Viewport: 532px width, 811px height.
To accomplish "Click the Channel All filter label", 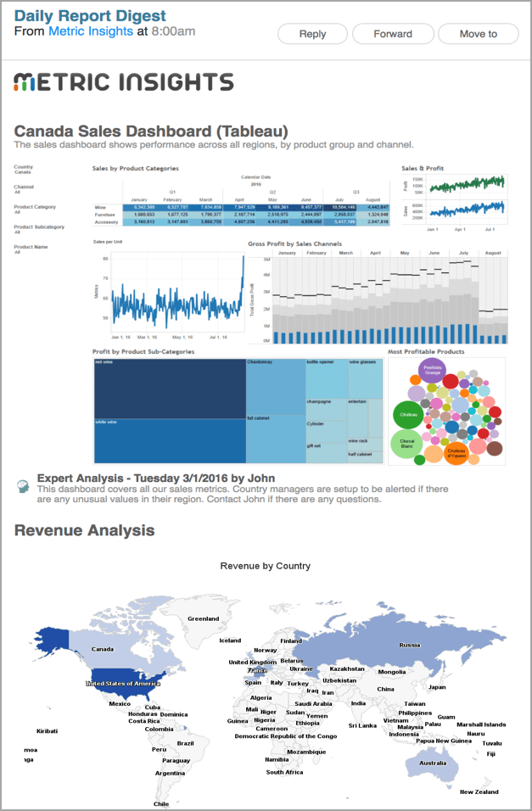I will point(24,189).
